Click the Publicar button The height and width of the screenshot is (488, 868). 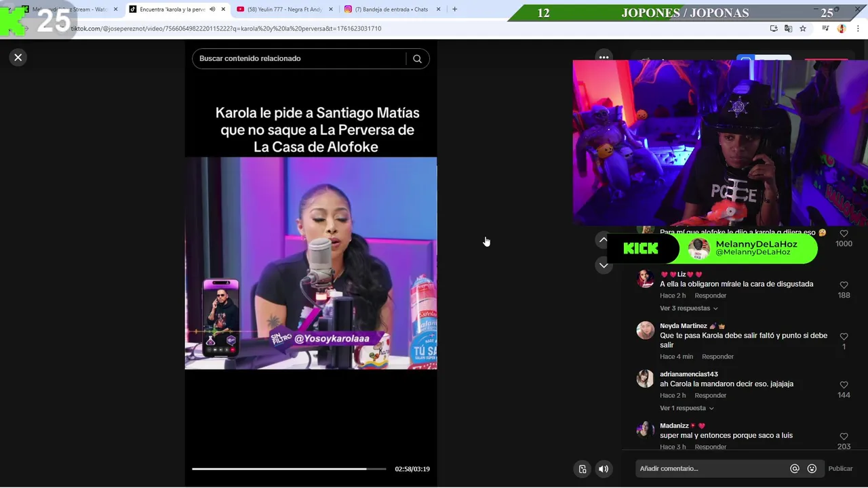click(x=840, y=469)
